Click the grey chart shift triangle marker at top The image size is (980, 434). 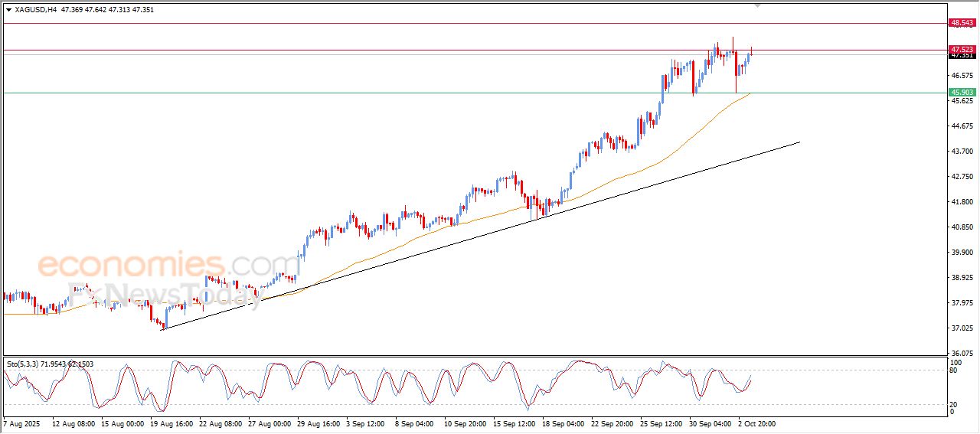[x=758, y=5]
